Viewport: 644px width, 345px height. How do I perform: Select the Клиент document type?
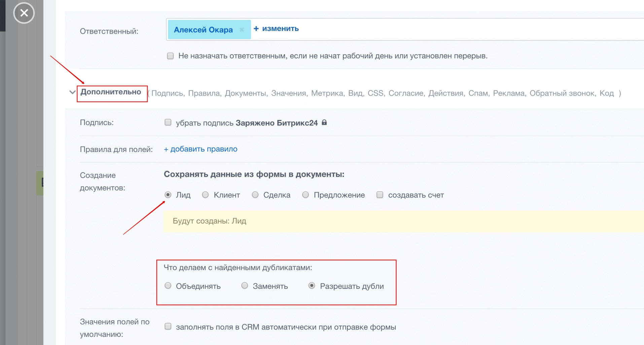[205, 195]
